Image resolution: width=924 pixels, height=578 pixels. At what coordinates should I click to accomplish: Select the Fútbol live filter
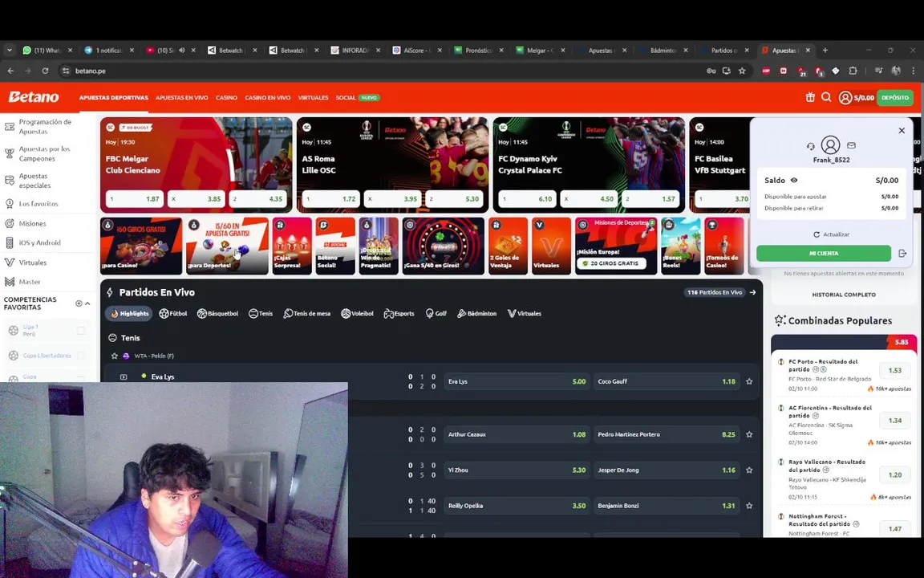(173, 314)
